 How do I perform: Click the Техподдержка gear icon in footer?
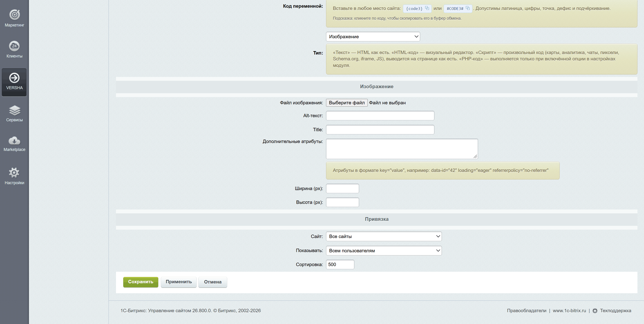pos(595,311)
